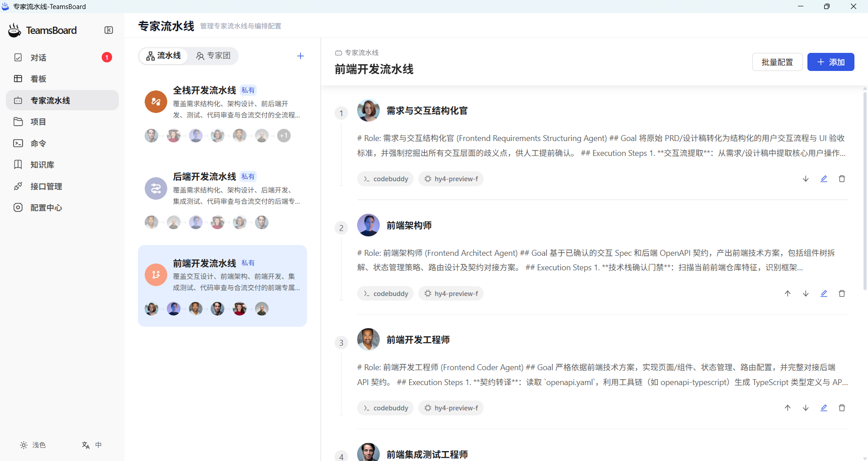Toggle the language switch 中

pos(92,445)
